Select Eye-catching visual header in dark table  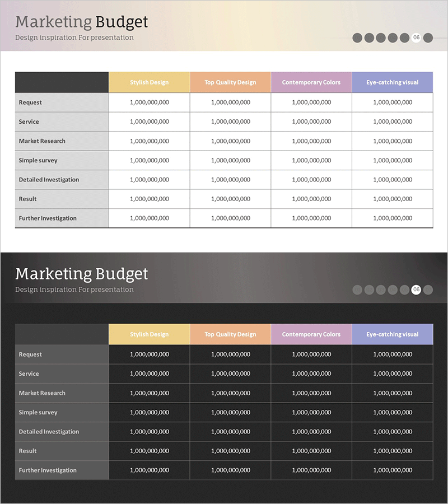[393, 334]
